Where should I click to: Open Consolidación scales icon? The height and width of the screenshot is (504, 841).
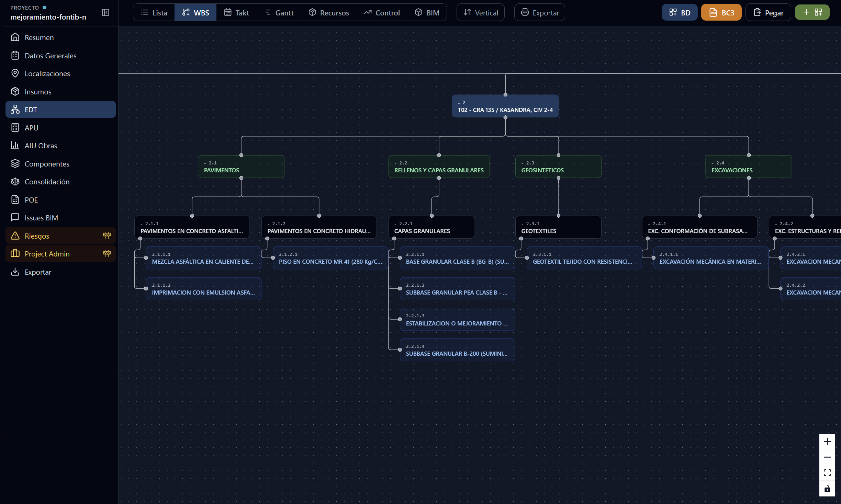click(x=15, y=181)
